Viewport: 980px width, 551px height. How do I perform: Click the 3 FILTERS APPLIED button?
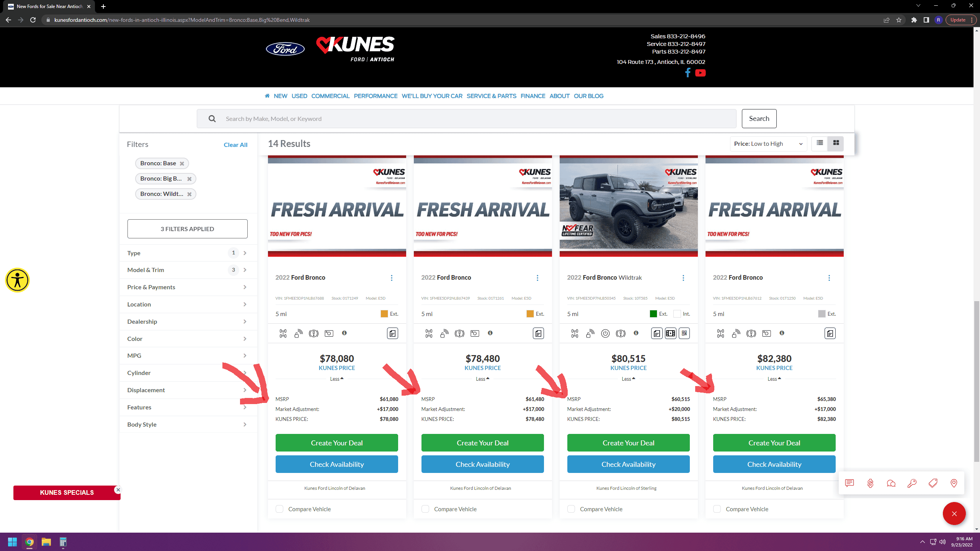click(188, 229)
